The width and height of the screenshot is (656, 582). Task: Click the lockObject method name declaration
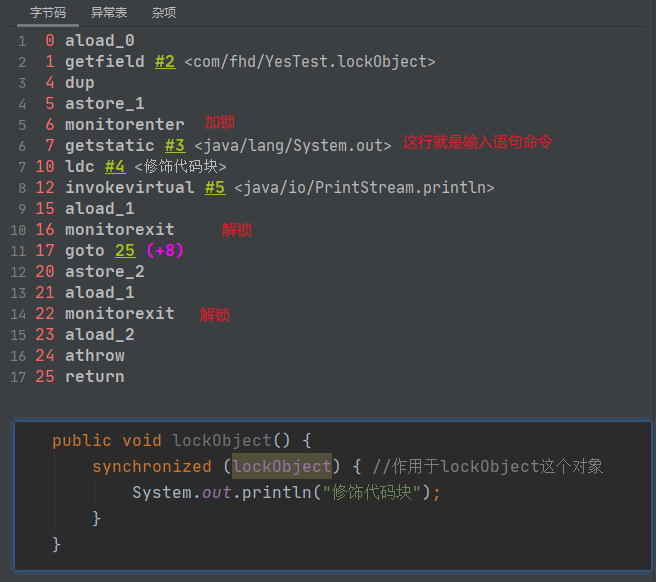pyautogui.click(x=222, y=441)
